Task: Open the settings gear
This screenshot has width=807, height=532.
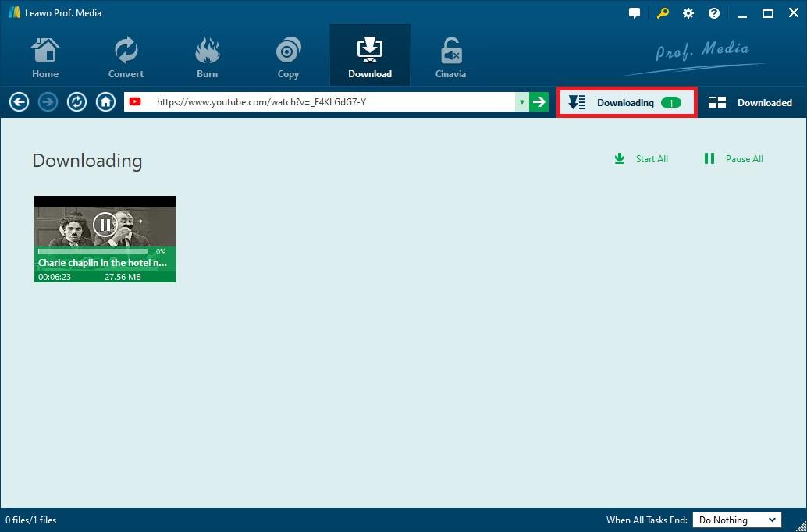Action: click(x=688, y=13)
